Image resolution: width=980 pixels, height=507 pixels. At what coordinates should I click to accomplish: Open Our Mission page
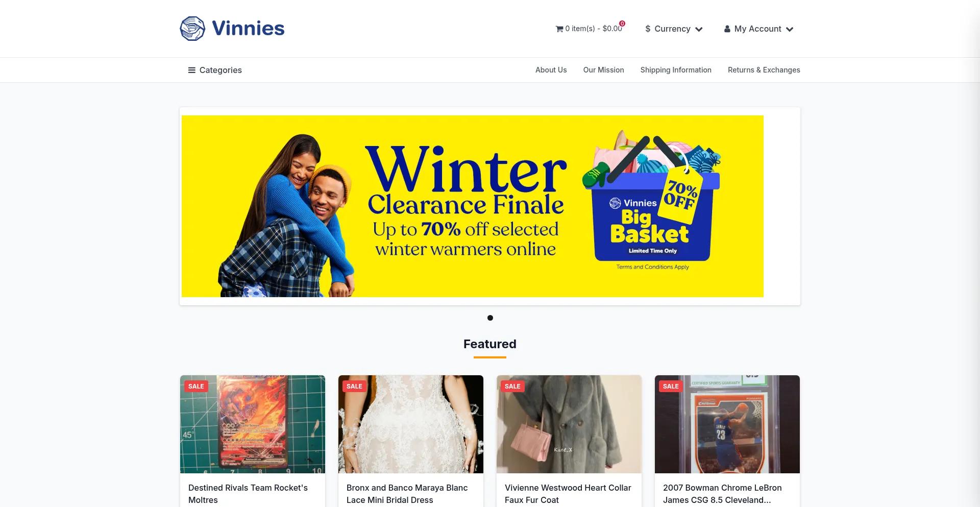click(x=603, y=70)
